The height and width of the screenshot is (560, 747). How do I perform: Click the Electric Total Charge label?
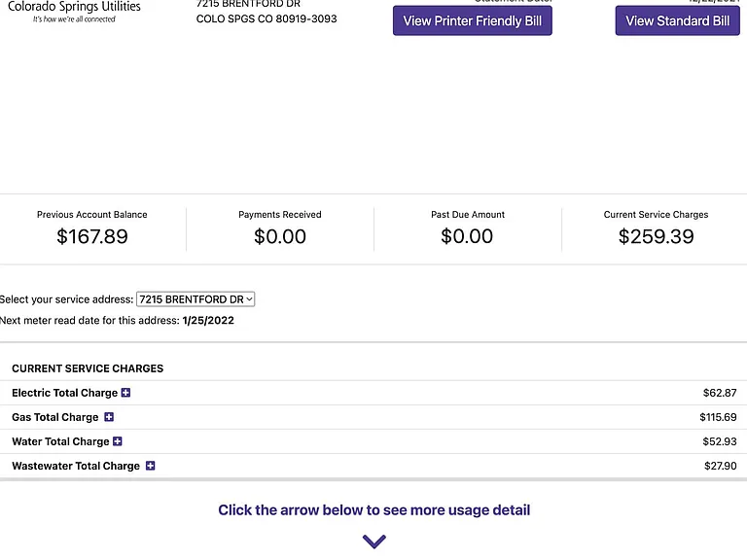65,393
